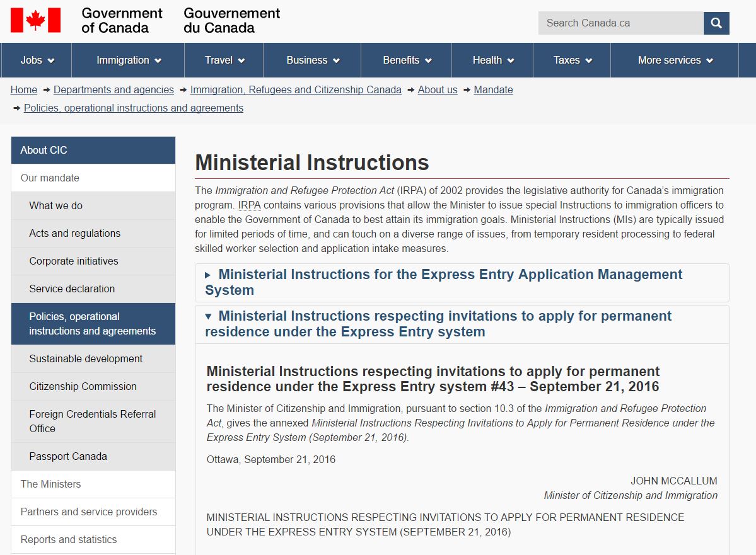Go to Home breadcrumb link
This screenshot has height=555, width=756.
24,90
